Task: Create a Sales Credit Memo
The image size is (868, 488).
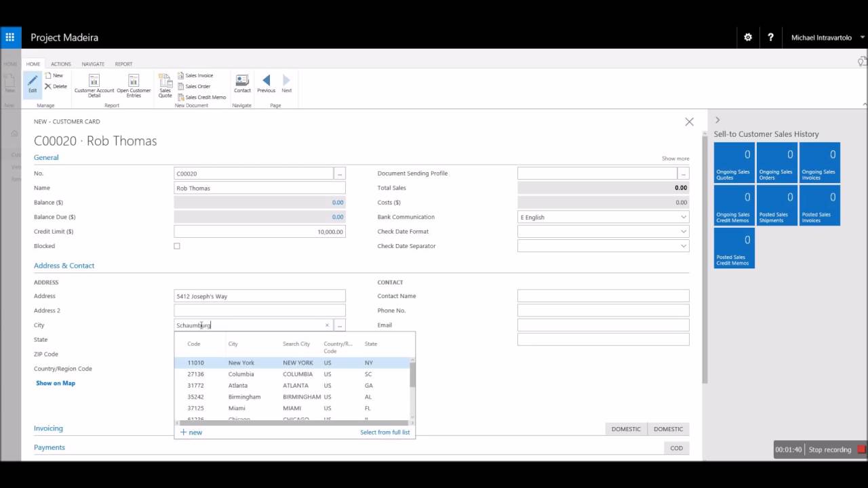Action: [x=201, y=97]
